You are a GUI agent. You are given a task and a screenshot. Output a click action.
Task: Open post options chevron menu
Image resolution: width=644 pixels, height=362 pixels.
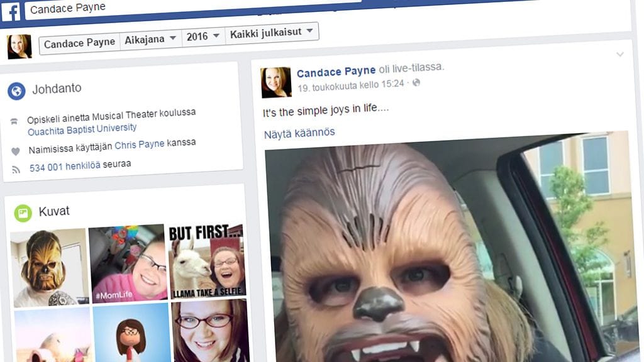pos(620,55)
